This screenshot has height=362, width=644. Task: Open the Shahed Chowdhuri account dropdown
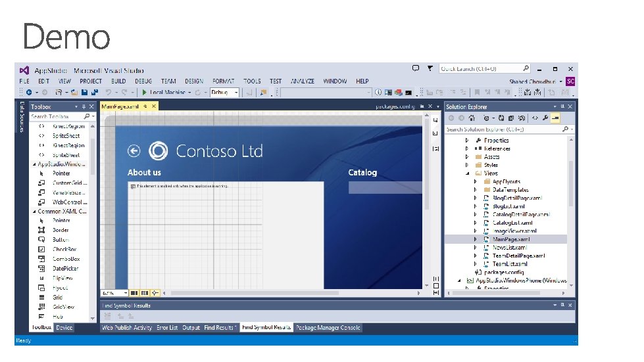coord(535,81)
